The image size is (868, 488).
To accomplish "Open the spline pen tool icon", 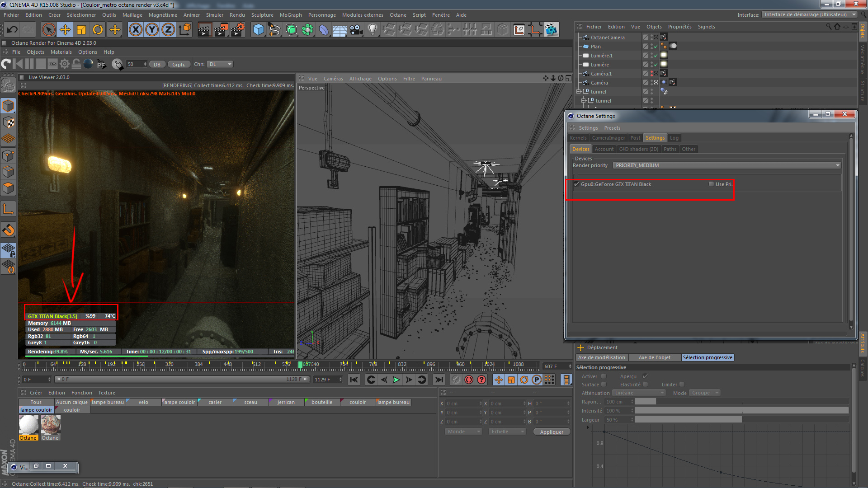I will click(274, 30).
